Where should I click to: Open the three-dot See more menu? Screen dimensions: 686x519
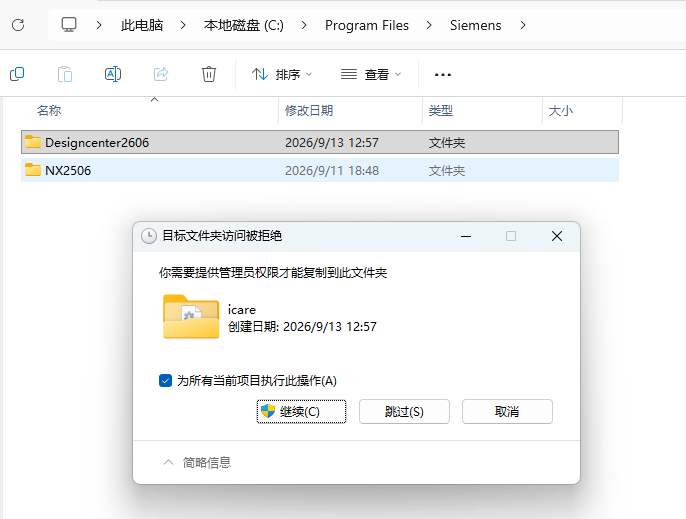(443, 75)
